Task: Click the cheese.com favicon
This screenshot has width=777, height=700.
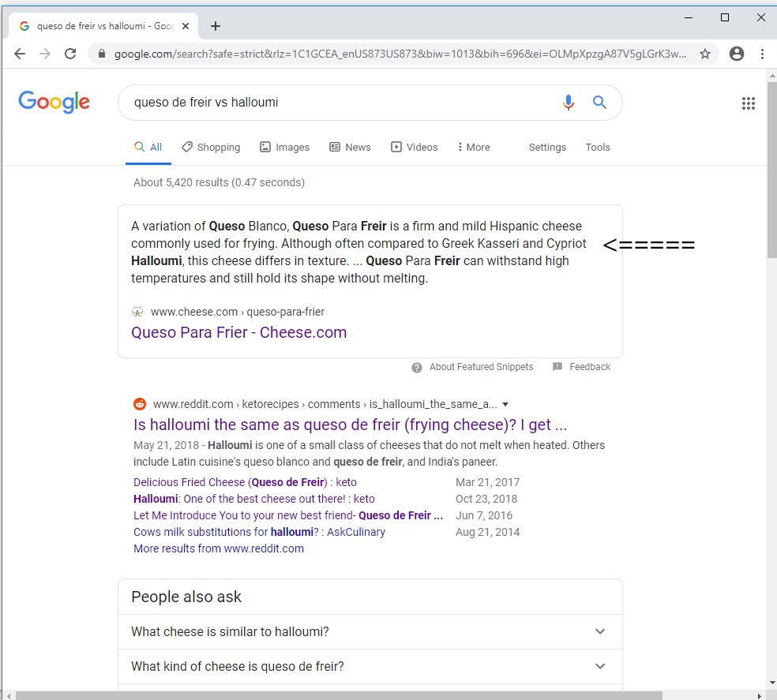Action: coord(137,312)
